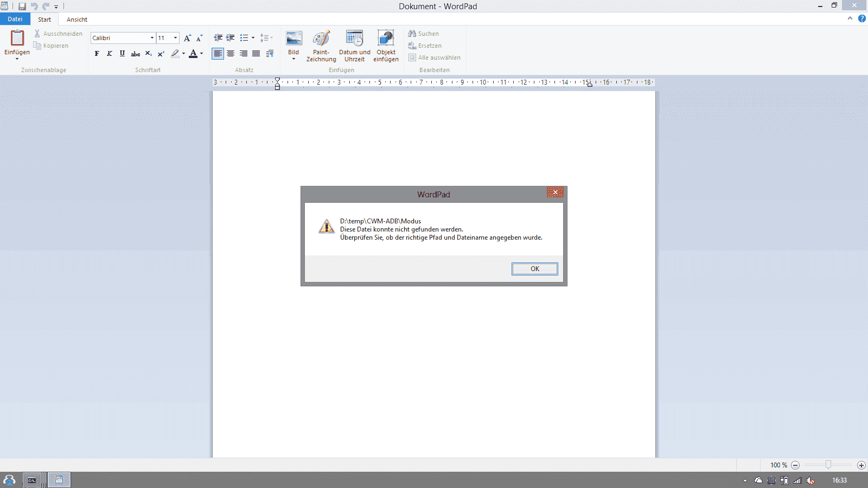Align text left
The width and height of the screenshot is (868, 488).
(x=218, y=54)
